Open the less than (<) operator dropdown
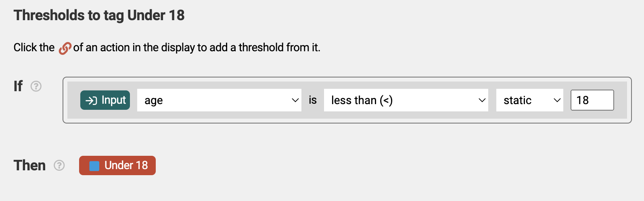The height and width of the screenshot is (201, 644). [x=406, y=100]
